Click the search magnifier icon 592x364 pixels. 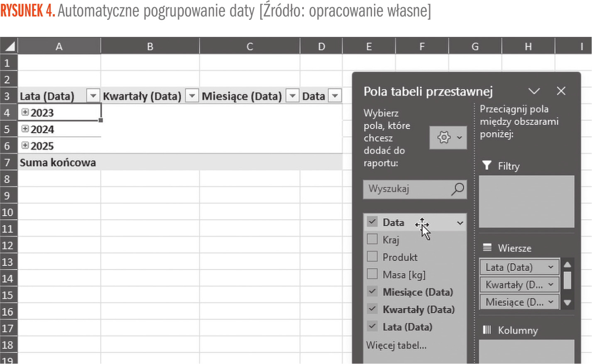tap(457, 189)
